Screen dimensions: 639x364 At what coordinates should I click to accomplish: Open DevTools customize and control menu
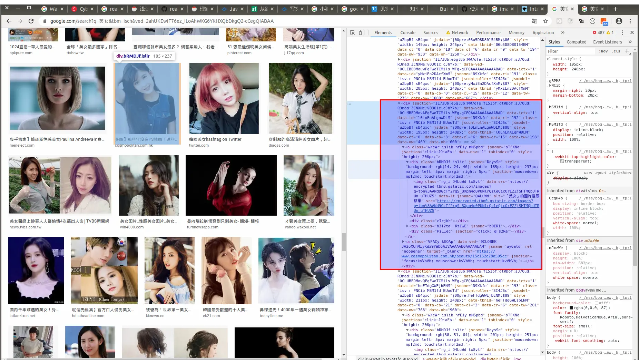pos(622,32)
